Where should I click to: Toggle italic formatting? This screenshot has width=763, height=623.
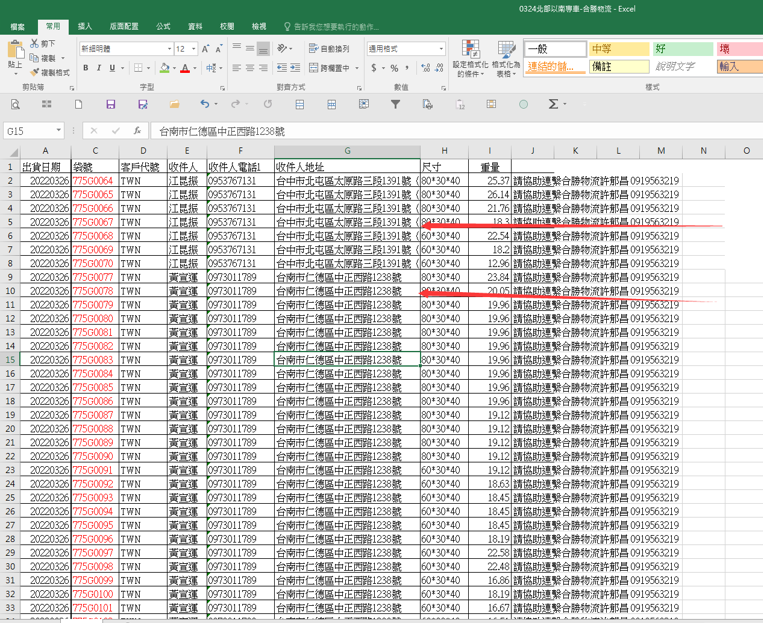[x=99, y=68]
